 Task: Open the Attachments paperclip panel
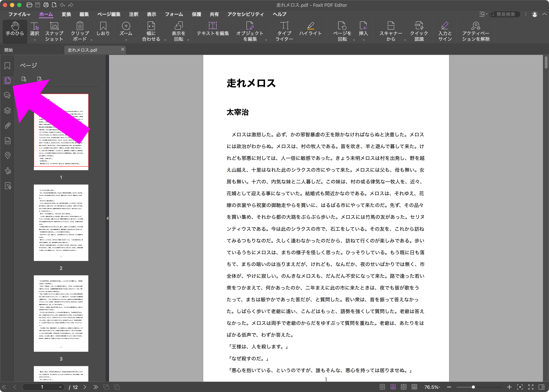[7, 126]
